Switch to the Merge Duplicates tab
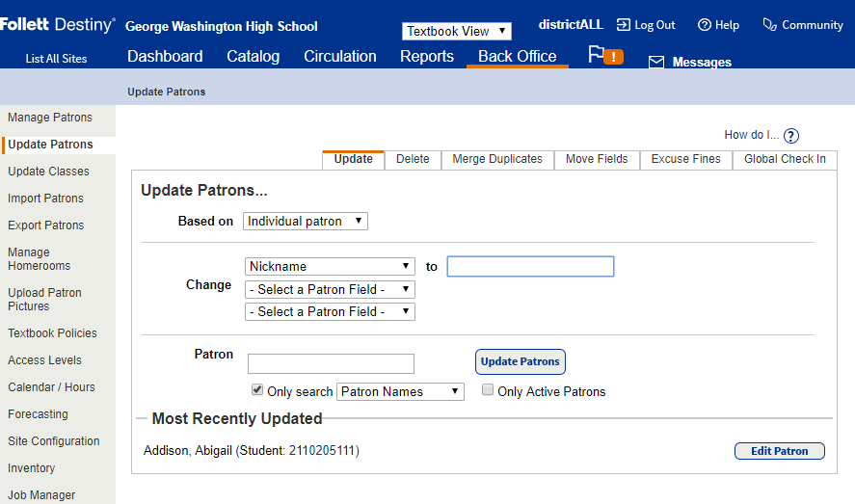Viewport: 855px width, 504px height. (x=497, y=159)
